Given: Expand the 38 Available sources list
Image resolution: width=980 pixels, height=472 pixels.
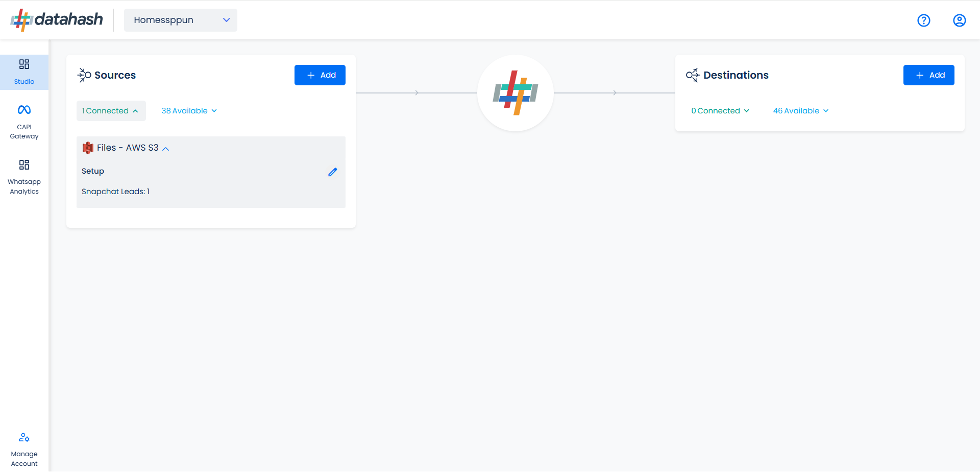Looking at the screenshot, I should pos(189,111).
